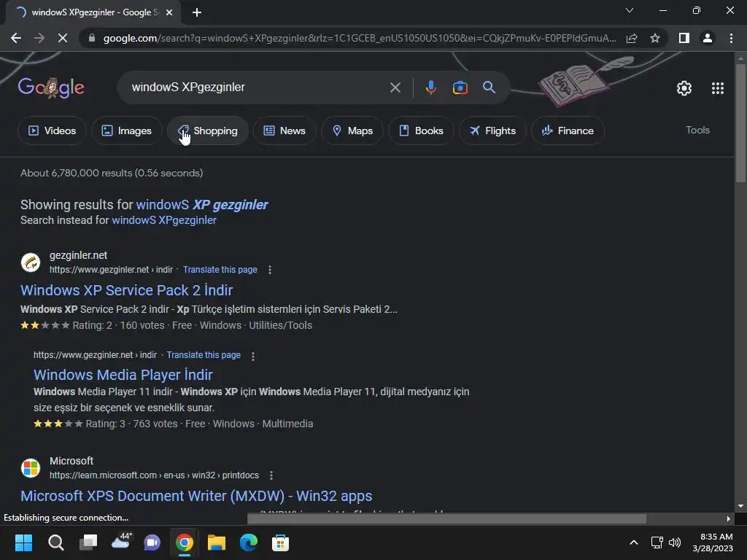Click corrected query windowS XP gezginler

202,205
